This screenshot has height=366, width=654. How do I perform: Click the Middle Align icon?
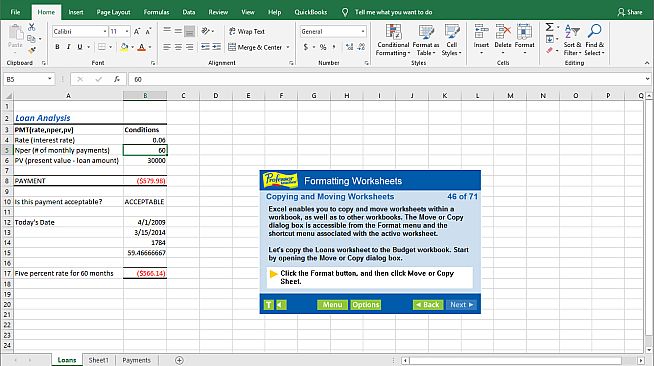click(178, 31)
